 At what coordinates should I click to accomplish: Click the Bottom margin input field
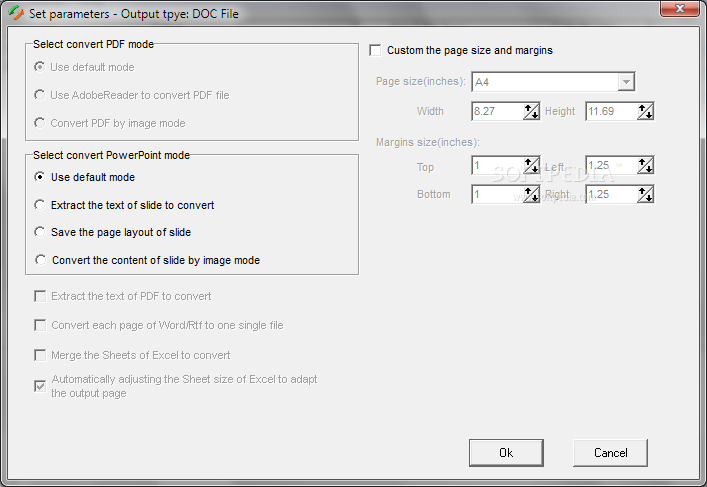pyautogui.click(x=497, y=194)
